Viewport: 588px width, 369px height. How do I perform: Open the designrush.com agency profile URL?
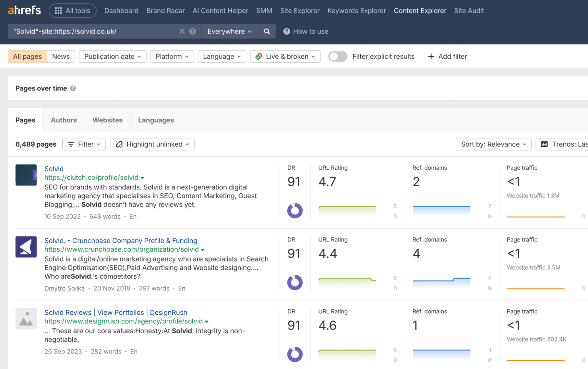click(124, 321)
